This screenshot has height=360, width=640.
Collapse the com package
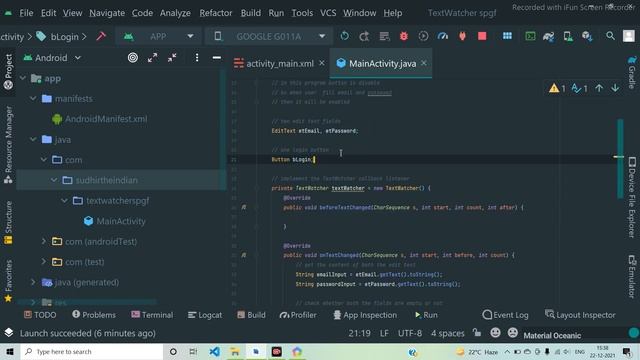[44, 160]
